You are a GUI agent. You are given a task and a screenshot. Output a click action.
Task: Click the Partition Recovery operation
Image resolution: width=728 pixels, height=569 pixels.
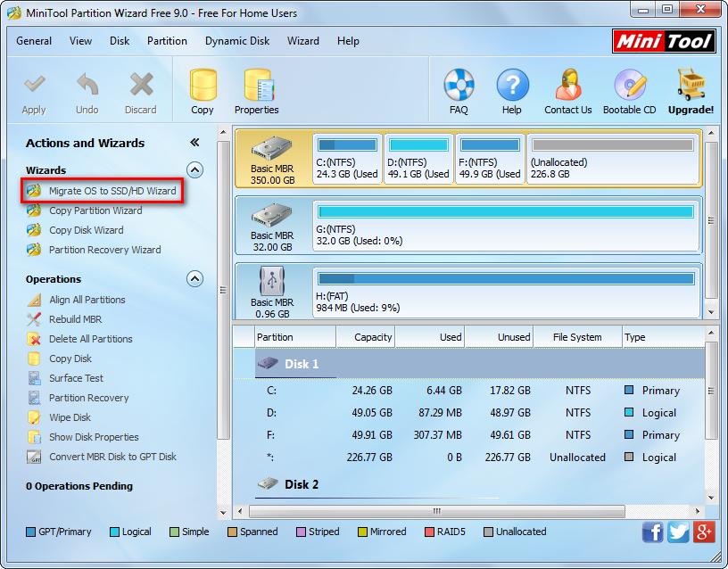pyautogui.click(x=88, y=398)
